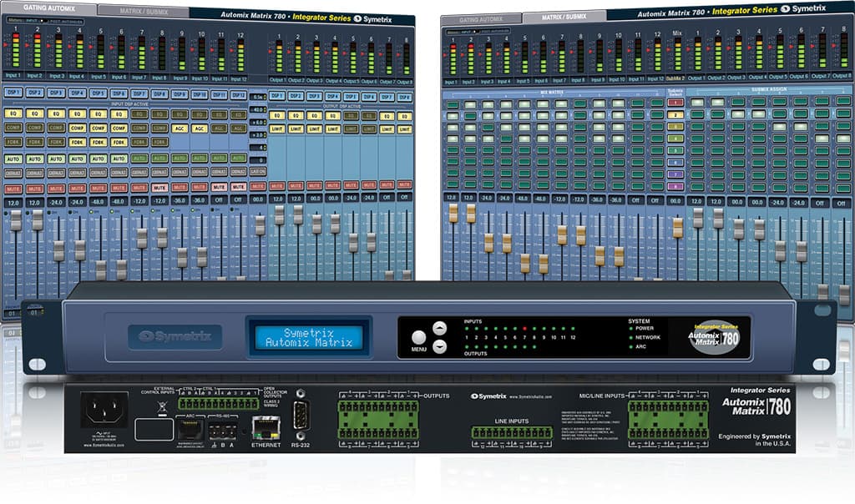Toggle submix assign output 3 row 2

[x=738, y=113]
